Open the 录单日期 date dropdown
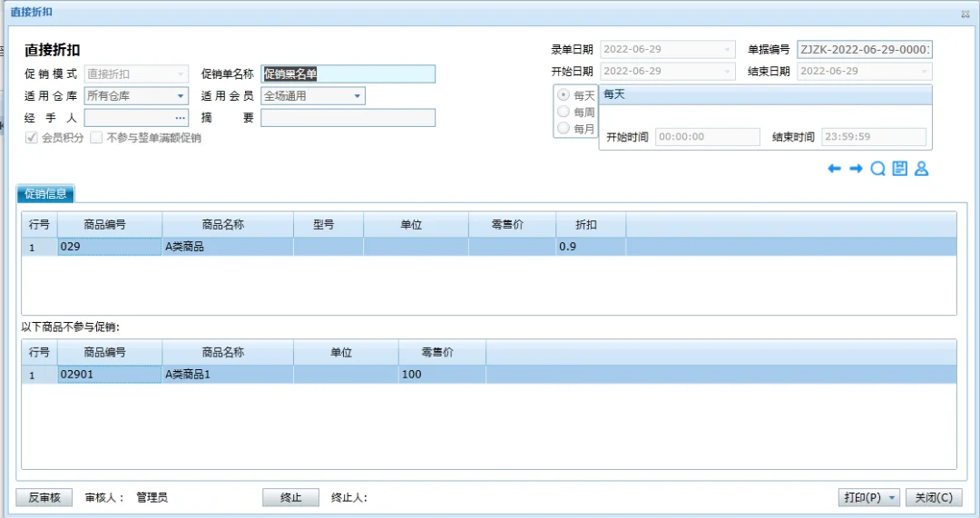 click(x=727, y=49)
